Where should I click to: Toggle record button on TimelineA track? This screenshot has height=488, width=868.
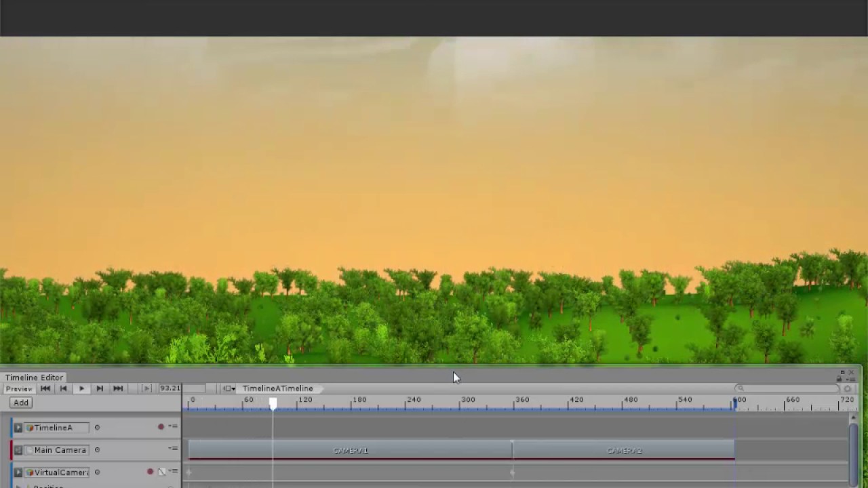(x=161, y=427)
